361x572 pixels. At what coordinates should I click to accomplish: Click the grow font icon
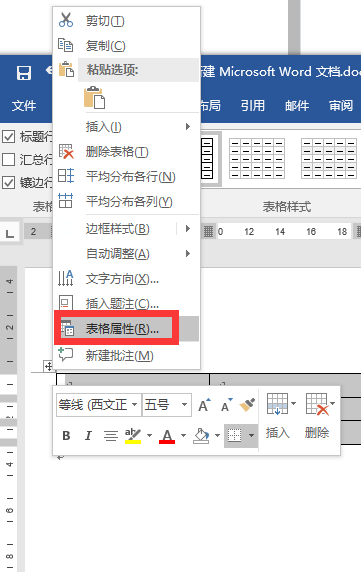pyautogui.click(x=204, y=405)
